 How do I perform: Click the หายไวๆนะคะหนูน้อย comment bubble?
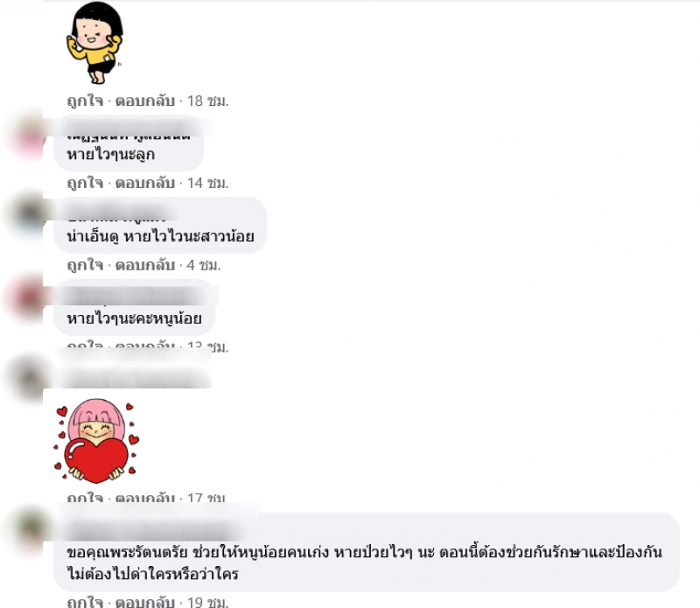click(134, 308)
